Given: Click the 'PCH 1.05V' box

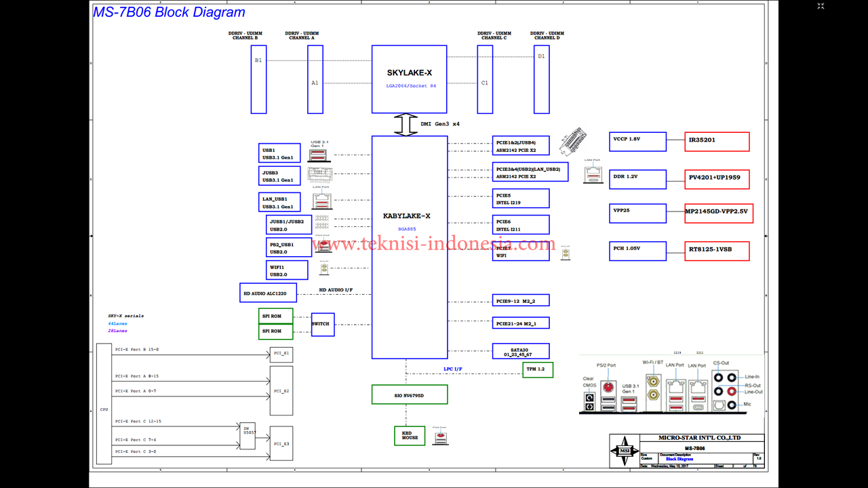Looking at the screenshot, I should [637, 251].
